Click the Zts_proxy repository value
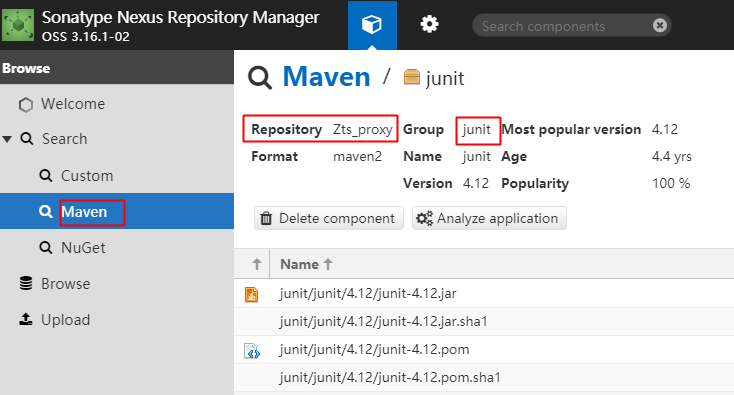 [363, 129]
